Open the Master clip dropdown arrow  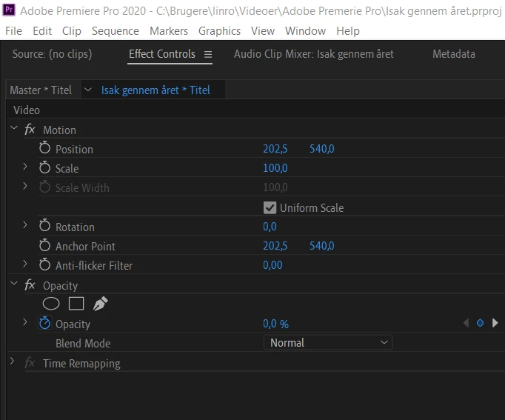click(87, 90)
